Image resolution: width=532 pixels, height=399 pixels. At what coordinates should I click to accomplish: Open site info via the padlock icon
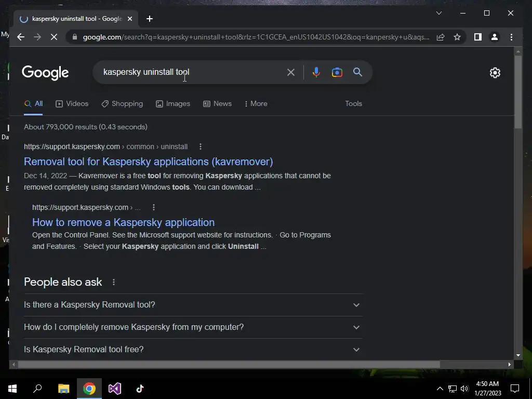75,37
